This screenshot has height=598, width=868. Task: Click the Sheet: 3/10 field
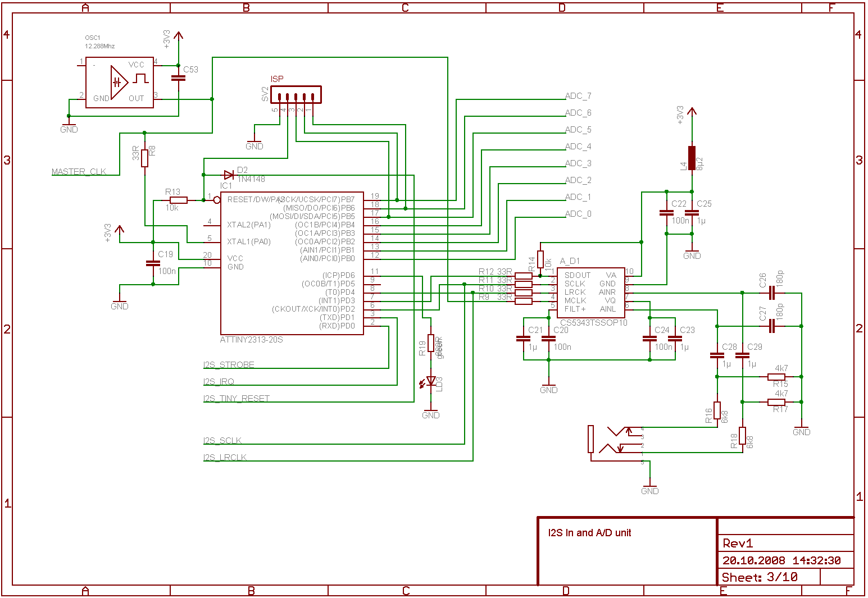(759, 577)
